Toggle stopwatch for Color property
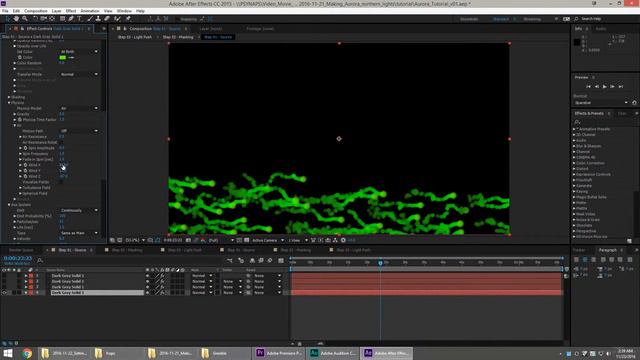This screenshot has width=640, height=360. (x=20, y=58)
